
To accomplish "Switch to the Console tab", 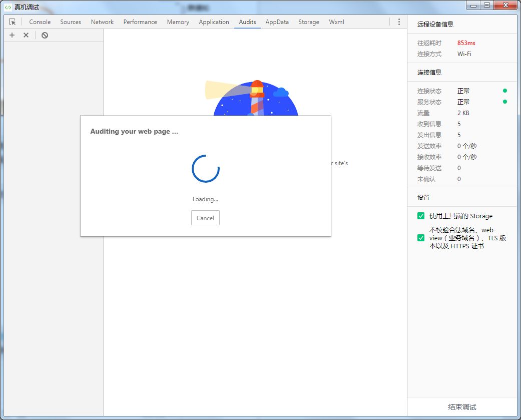I will click(40, 22).
